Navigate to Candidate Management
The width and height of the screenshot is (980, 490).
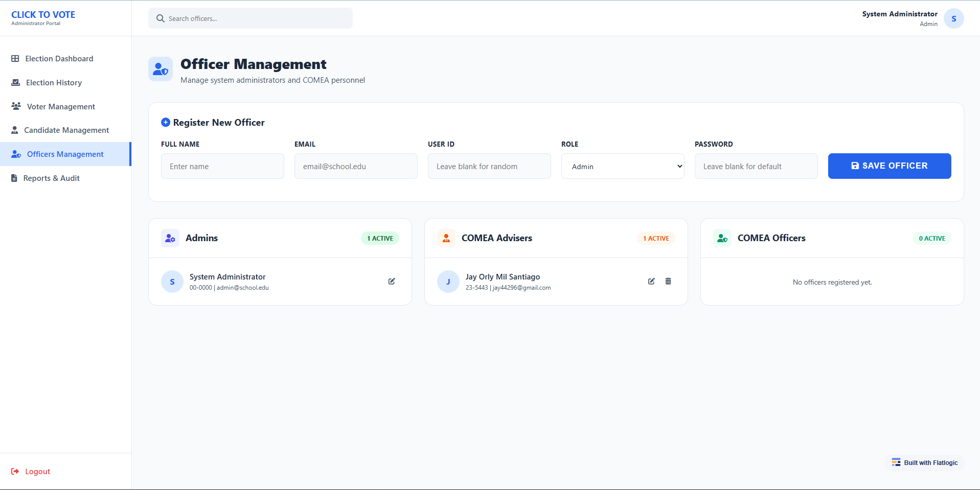(x=66, y=130)
